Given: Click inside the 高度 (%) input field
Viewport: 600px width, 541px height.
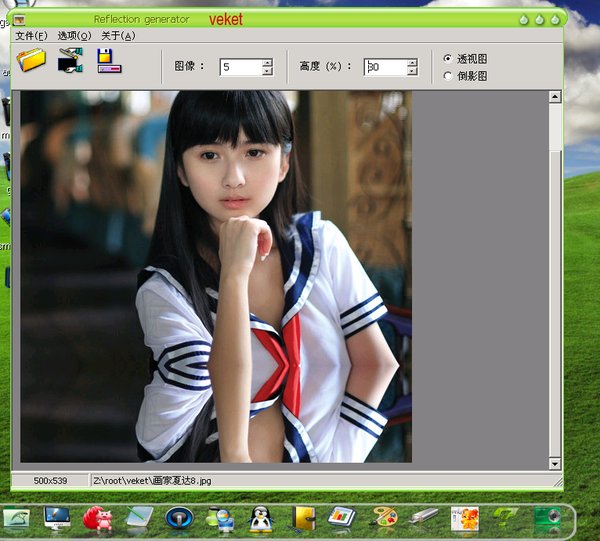Looking at the screenshot, I should (385, 67).
